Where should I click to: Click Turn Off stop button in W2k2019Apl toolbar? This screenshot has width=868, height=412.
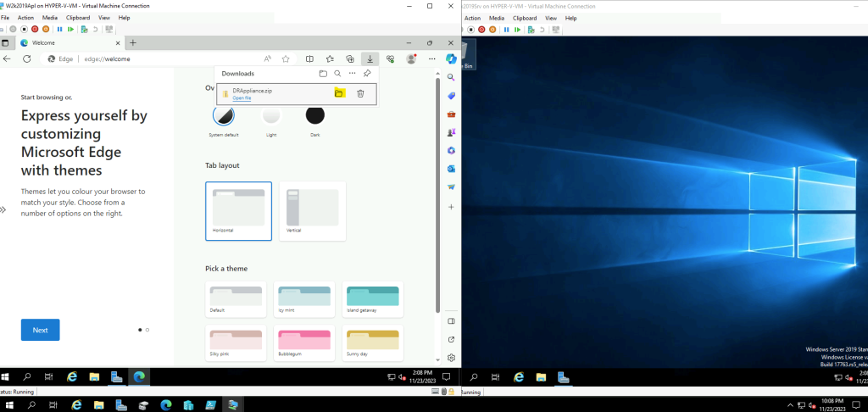click(x=25, y=30)
